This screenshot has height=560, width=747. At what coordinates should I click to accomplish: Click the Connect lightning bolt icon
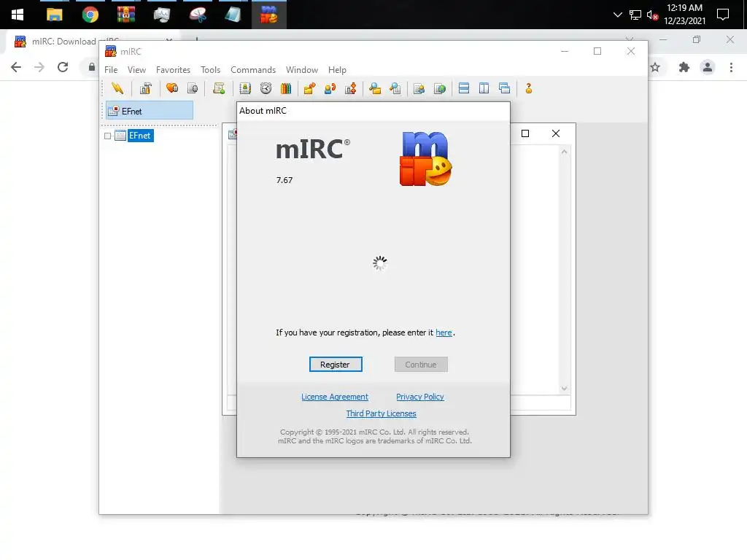(117, 88)
